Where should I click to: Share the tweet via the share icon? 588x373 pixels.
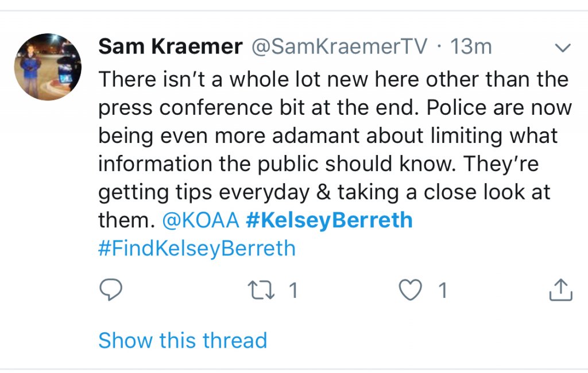560,291
